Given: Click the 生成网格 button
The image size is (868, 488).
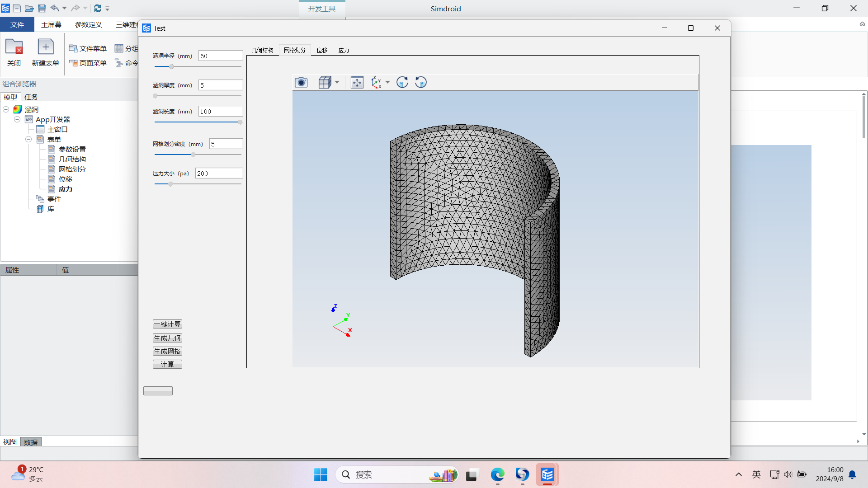Looking at the screenshot, I should point(167,351).
